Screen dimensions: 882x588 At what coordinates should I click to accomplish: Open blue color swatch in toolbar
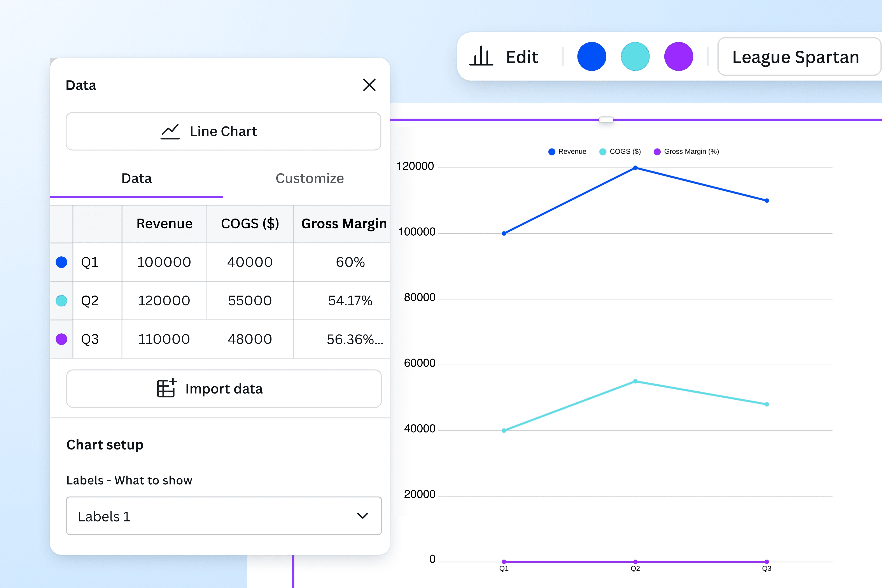point(591,57)
